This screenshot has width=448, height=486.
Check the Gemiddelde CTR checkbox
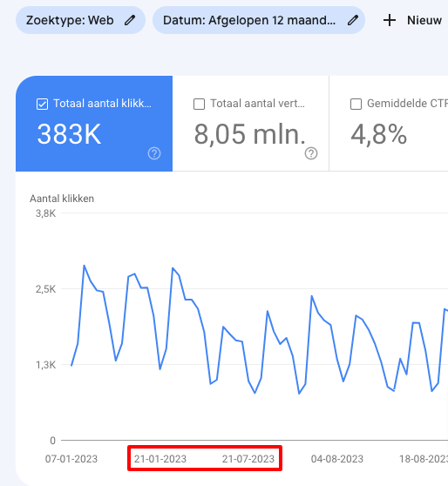[356, 105]
